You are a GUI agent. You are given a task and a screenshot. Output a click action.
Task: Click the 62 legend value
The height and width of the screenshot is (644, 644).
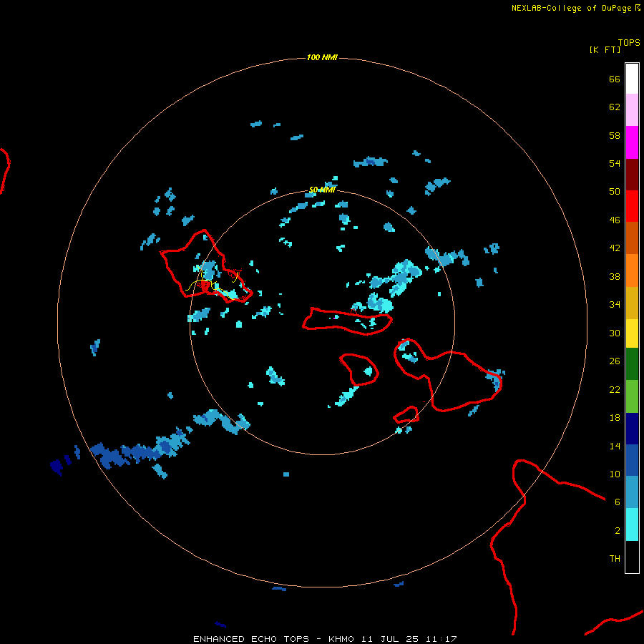click(615, 107)
